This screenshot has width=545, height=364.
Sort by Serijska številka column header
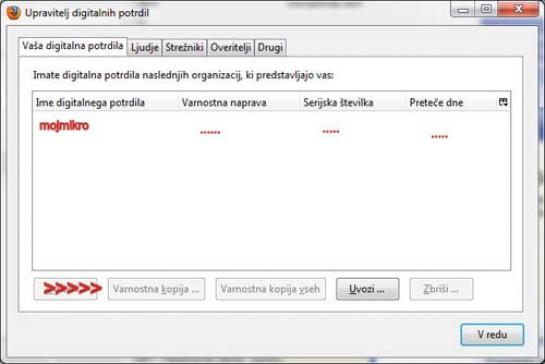353,103
